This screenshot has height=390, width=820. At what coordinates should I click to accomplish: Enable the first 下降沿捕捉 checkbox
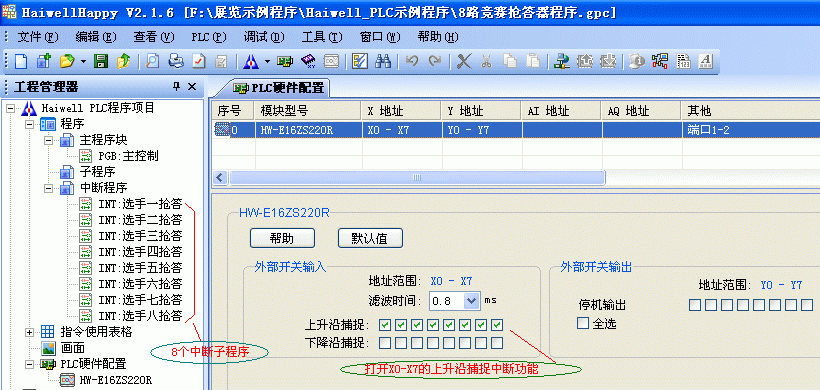385,343
